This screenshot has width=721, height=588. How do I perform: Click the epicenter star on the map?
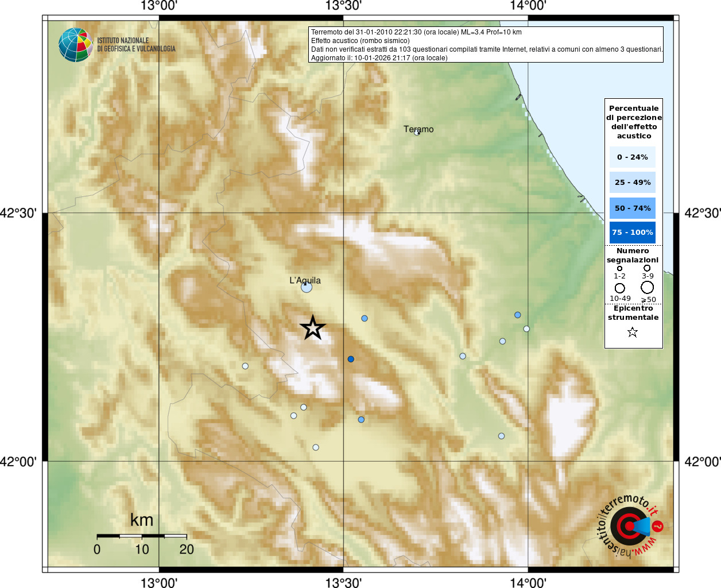pyautogui.click(x=313, y=328)
